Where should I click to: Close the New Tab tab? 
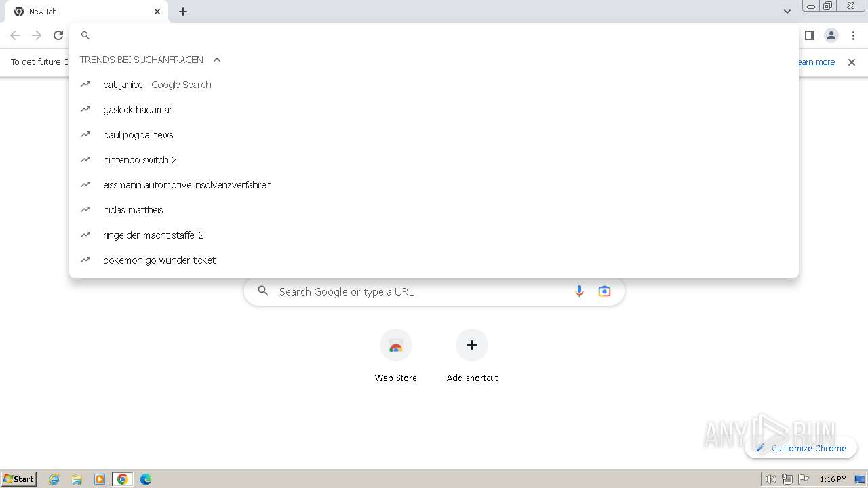point(157,12)
